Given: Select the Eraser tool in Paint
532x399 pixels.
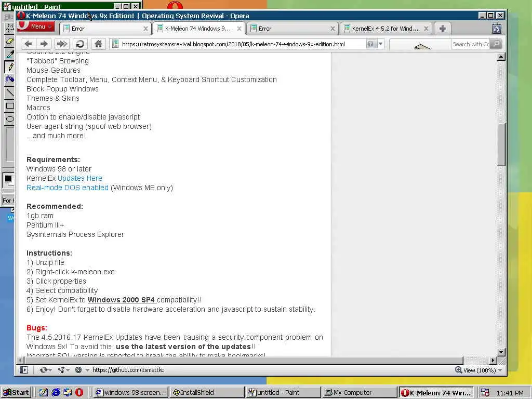Looking at the screenshot, I should [x=9, y=41].
